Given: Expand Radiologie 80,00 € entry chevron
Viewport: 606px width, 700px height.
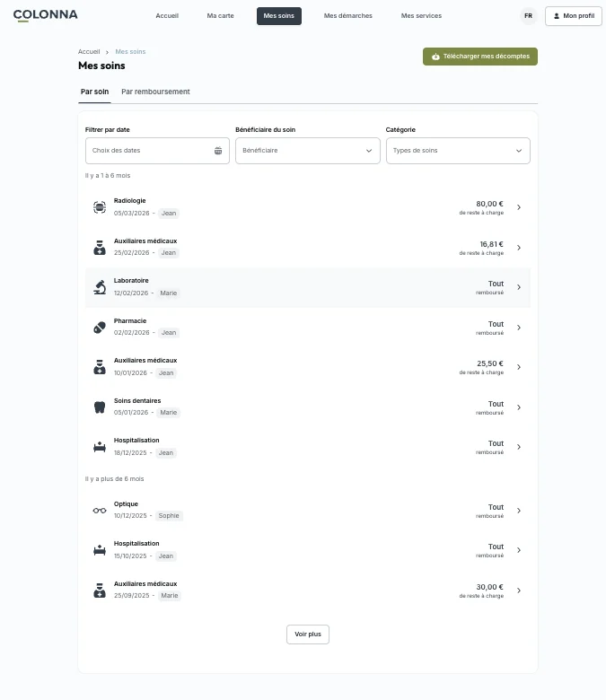Looking at the screenshot, I should (x=519, y=207).
